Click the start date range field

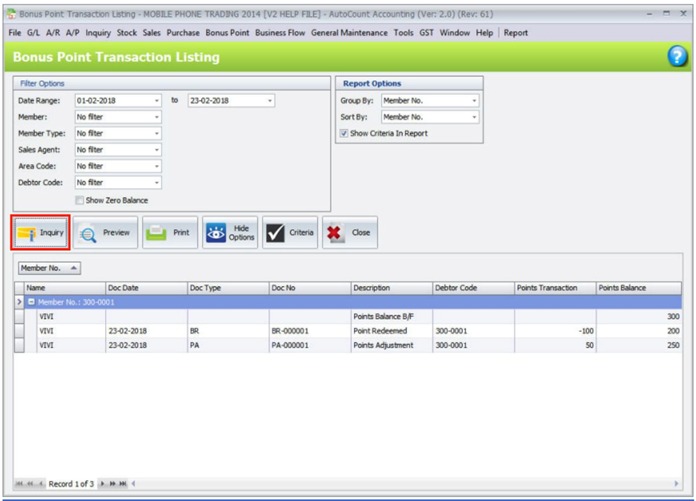click(x=112, y=100)
